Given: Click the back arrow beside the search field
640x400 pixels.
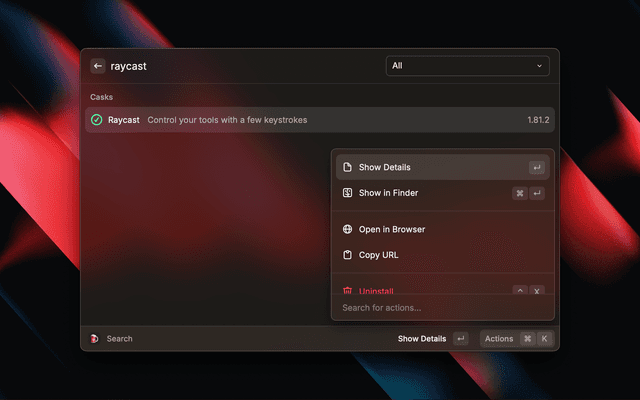Looking at the screenshot, I should 98,66.
